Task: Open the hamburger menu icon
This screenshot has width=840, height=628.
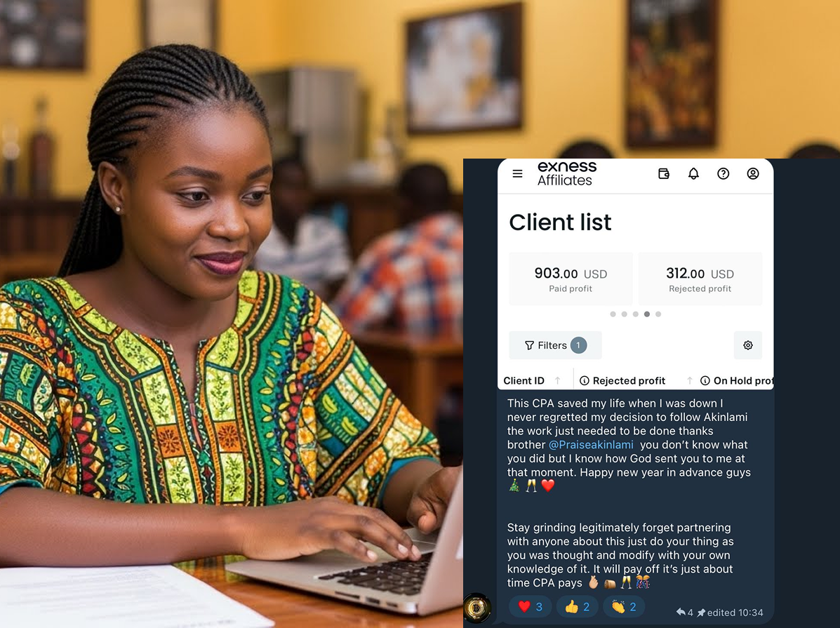Action: pos(517,173)
